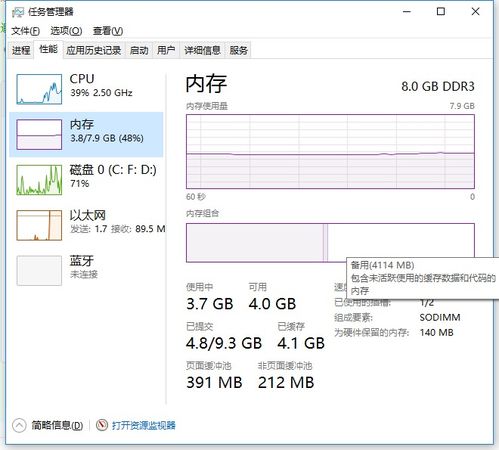The image size is (499, 450).
Task: Click the 内存使用量 usage graph area
Action: [x=330, y=152]
